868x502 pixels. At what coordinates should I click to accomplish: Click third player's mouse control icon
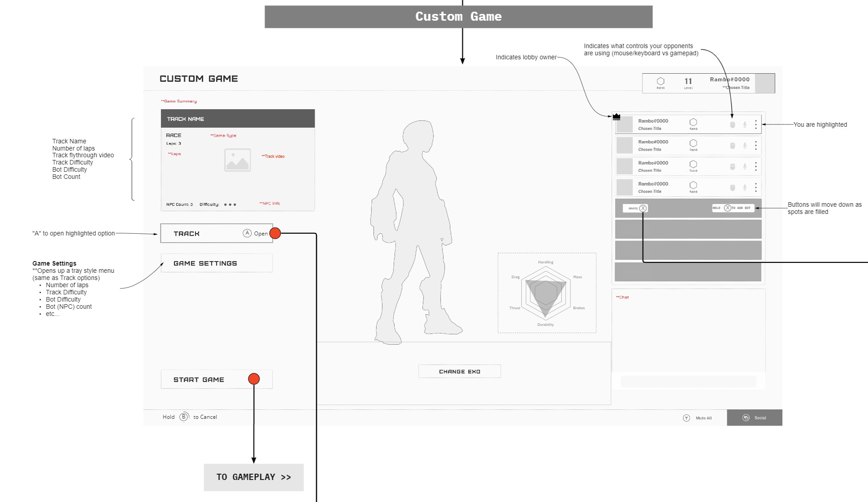pyautogui.click(x=732, y=167)
